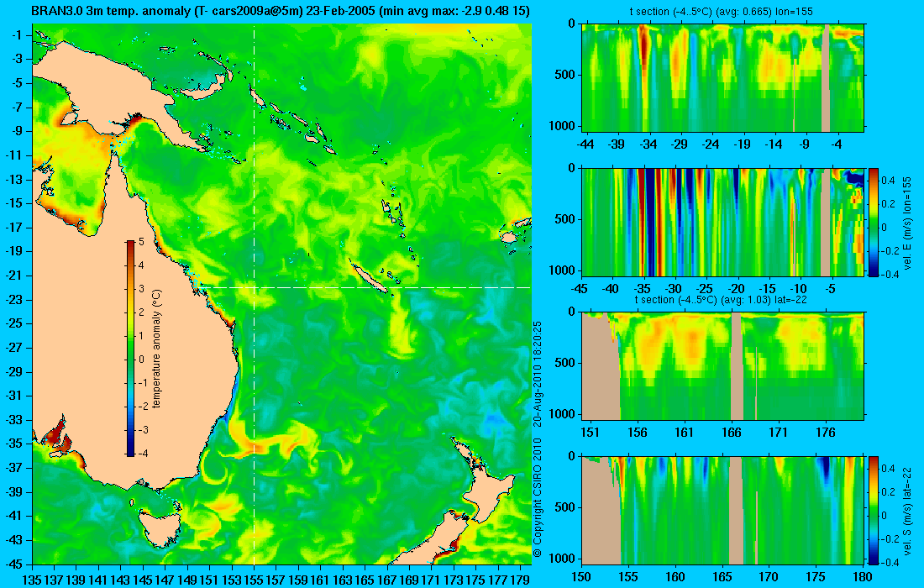Click the '0.4' tick on the vel. E color bar
The image size is (924, 588).
pyautogui.click(x=888, y=181)
